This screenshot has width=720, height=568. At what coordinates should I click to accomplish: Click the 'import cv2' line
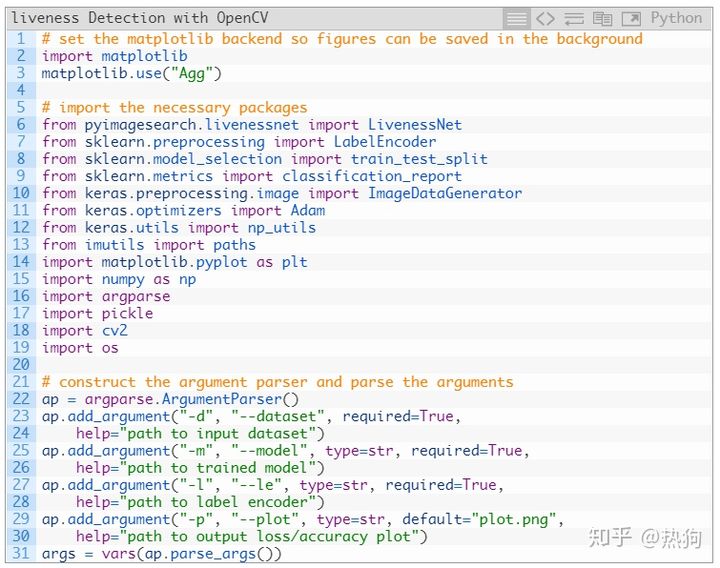[x=84, y=331]
